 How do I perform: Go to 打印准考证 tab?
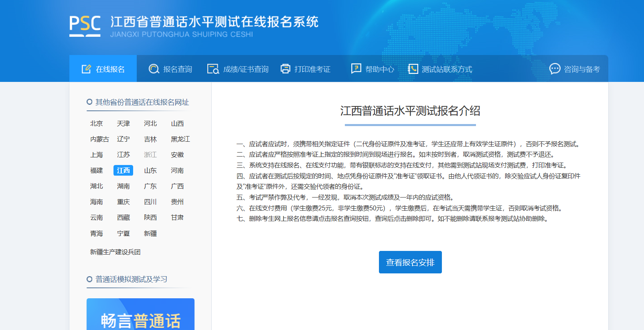tap(306, 69)
